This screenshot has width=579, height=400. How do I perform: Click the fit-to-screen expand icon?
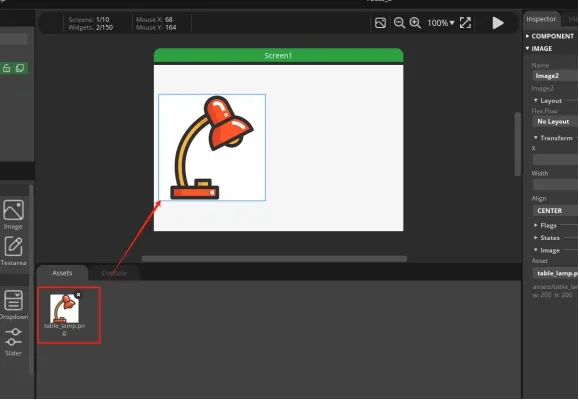coord(465,23)
